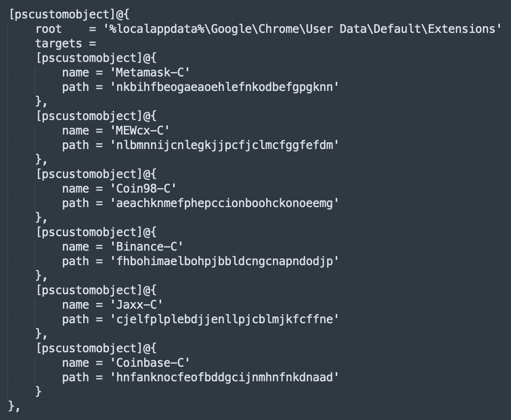Click the 'root' property keyword

[48, 29]
